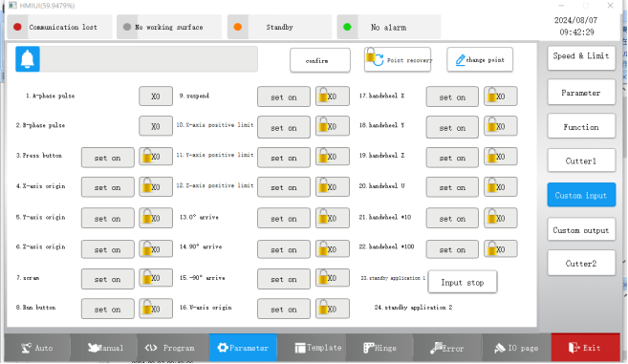Click X0 box for B-phase pulse

[156, 126]
